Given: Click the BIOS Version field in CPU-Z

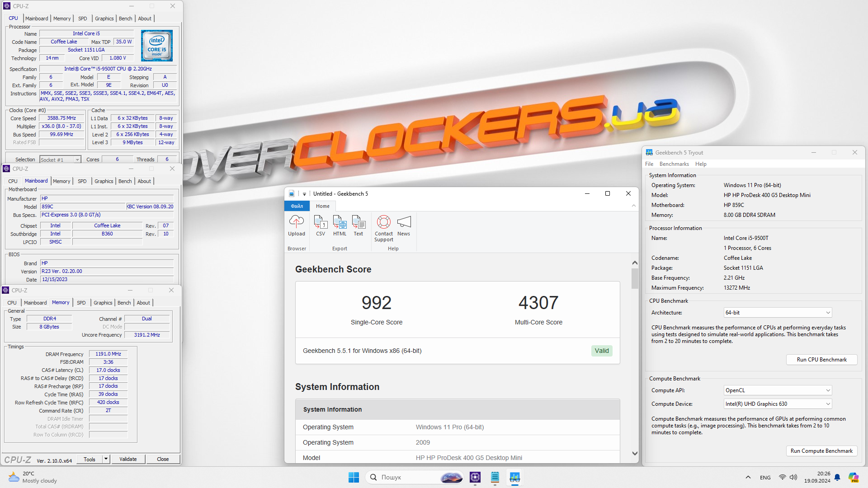Looking at the screenshot, I should click(107, 271).
